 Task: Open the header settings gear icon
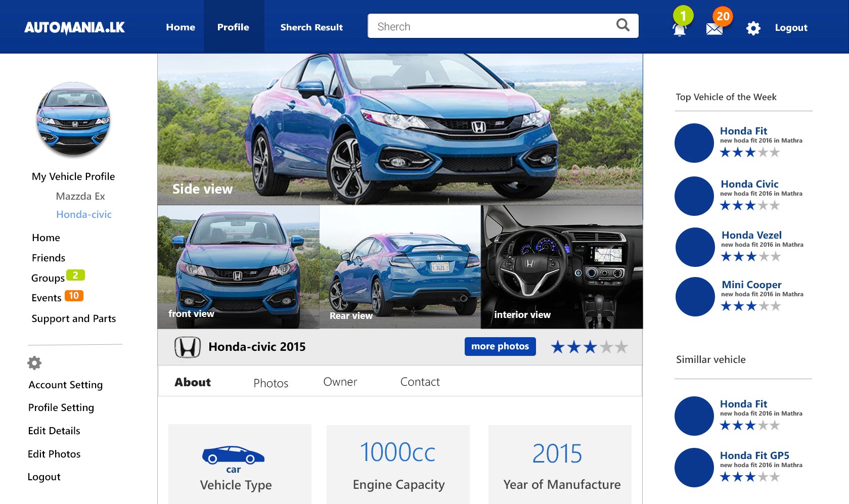click(753, 28)
